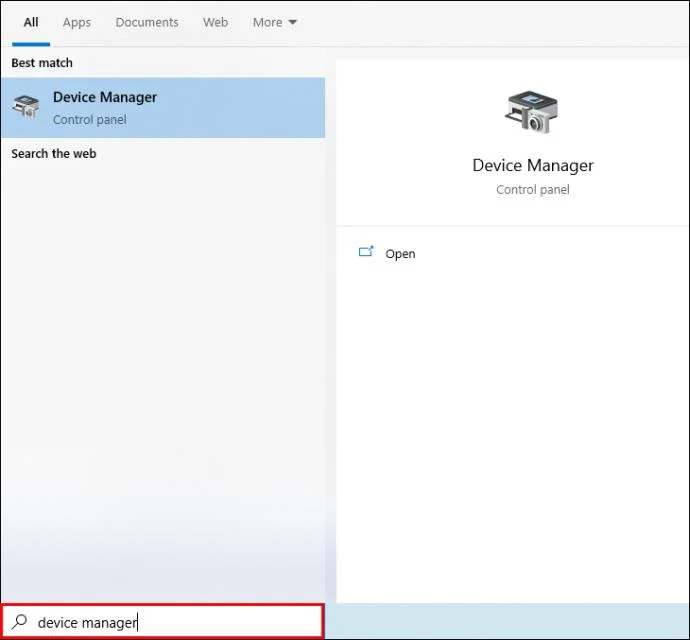The image size is (690, 640).
Task: Click the Open action icon
Action: [x=366, y=252]
